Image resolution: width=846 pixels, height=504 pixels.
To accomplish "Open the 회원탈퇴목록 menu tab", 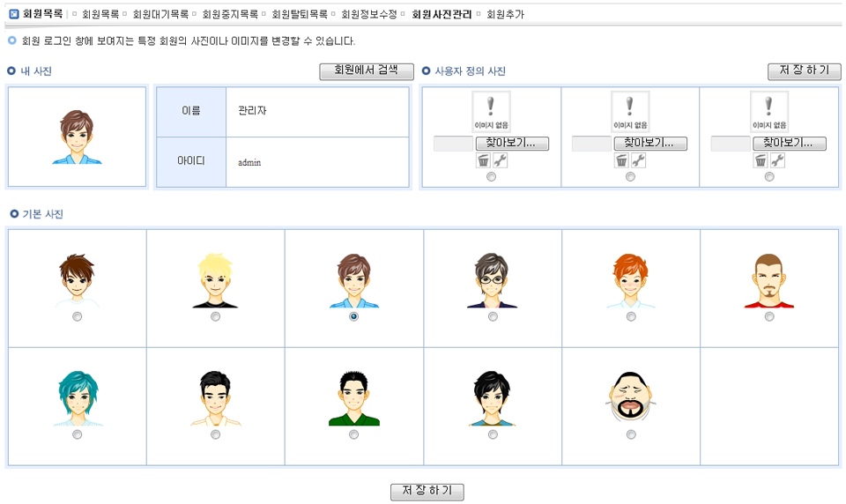I will click(x=300, y=14).
